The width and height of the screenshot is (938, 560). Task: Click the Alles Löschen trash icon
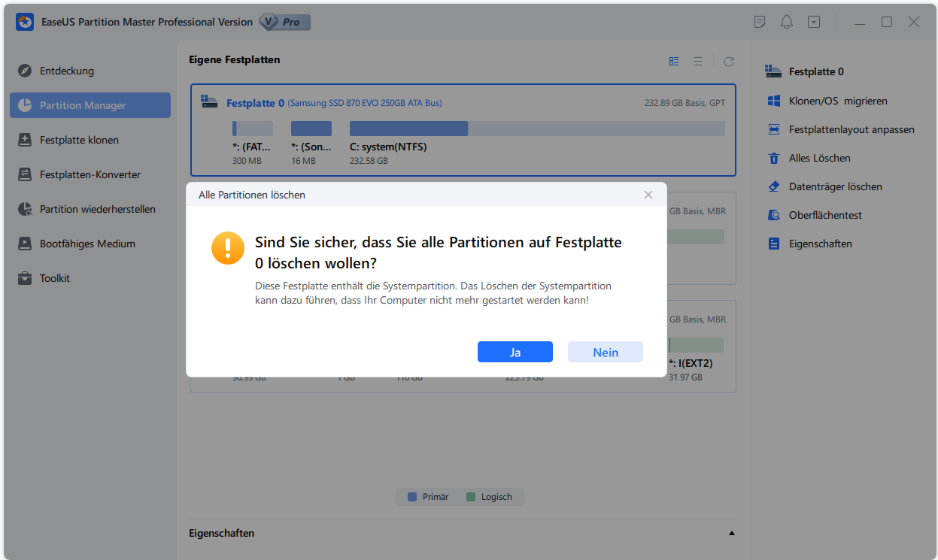tap(774, 158)
